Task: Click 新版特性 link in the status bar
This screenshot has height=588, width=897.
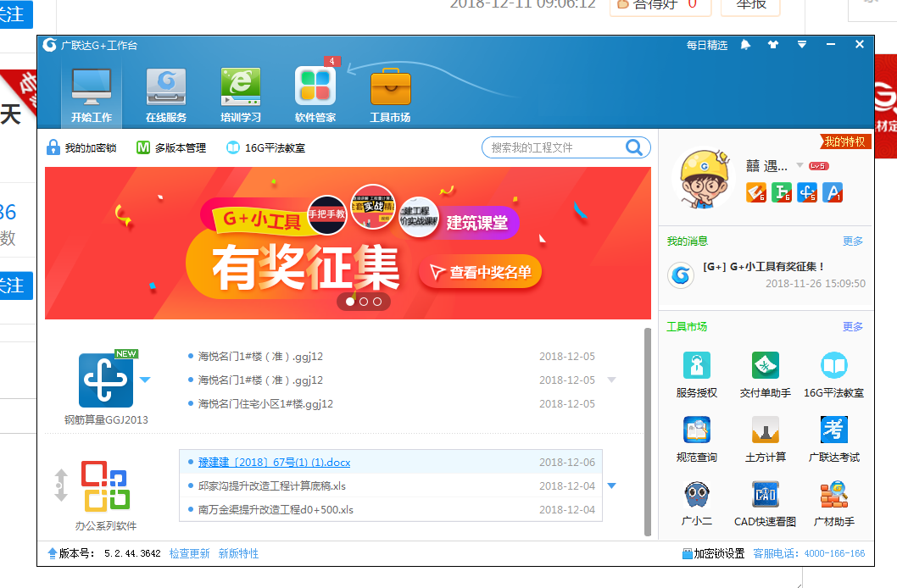Action: click(238, 554)
